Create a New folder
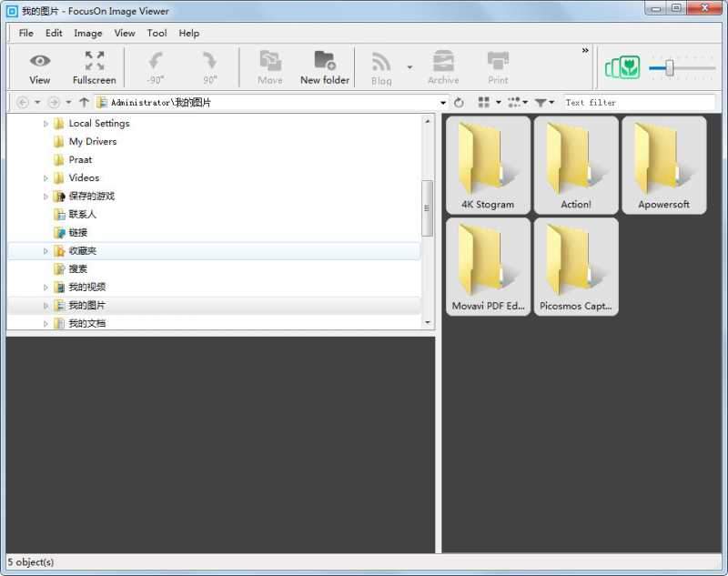 pos(324,66)
